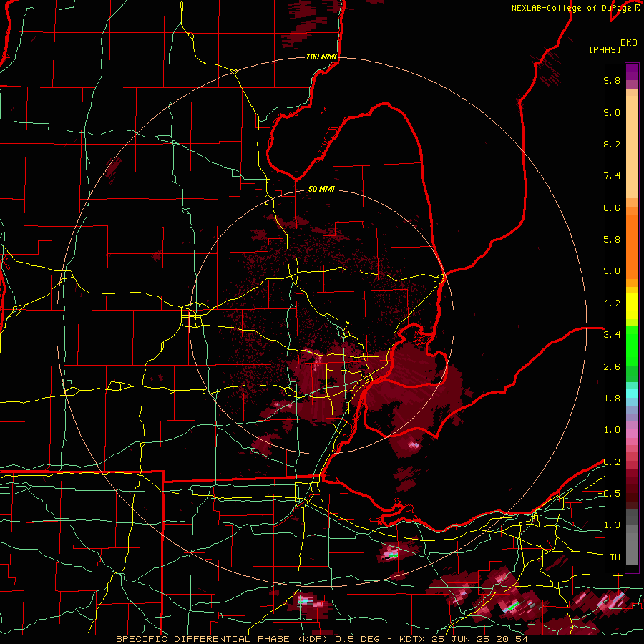Pick the bright green color bar segment
Screen dimensions: 644x644
[x=632, y=346]
